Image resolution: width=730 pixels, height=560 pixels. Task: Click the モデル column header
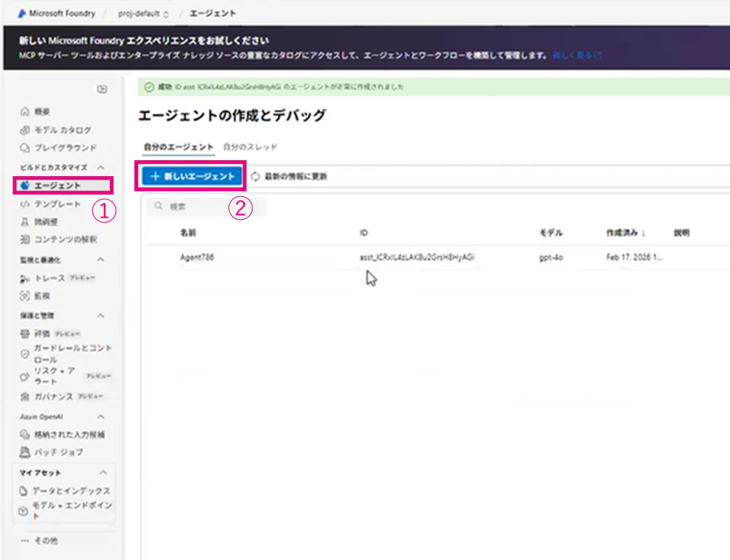click(x=550, y=233)
